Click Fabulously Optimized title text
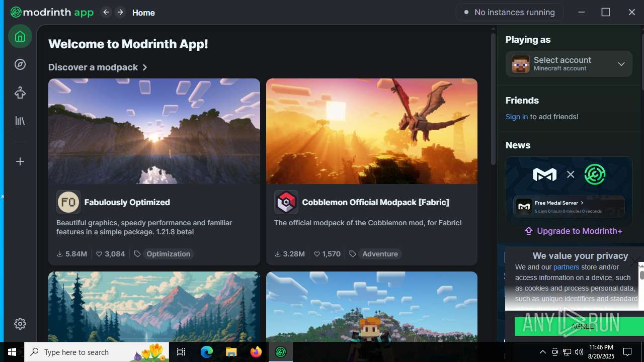The height and width of the screenshot is (362, 644). point(127,202)
